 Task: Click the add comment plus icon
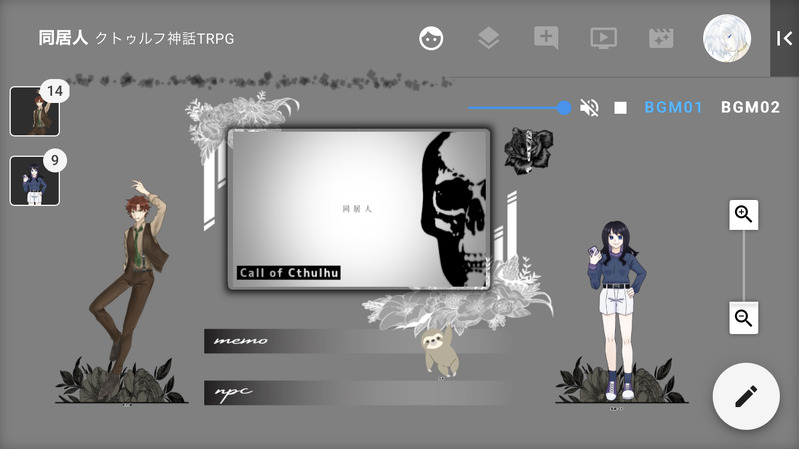pos(546,38)
